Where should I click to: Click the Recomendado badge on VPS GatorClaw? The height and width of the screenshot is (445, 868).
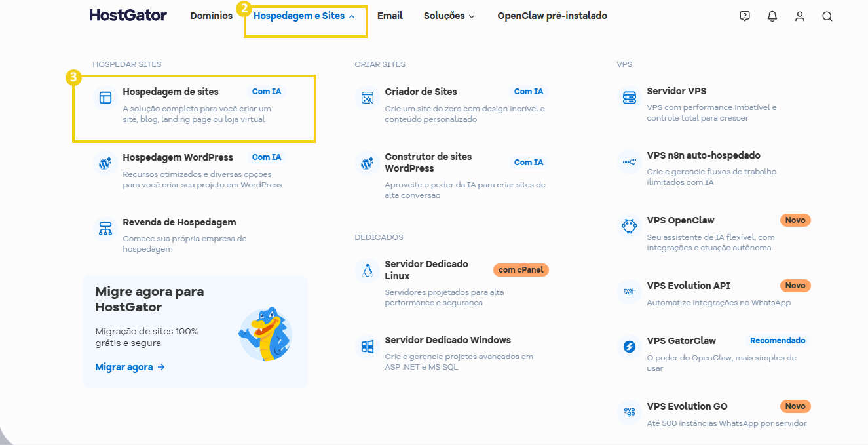coord(778,341)
